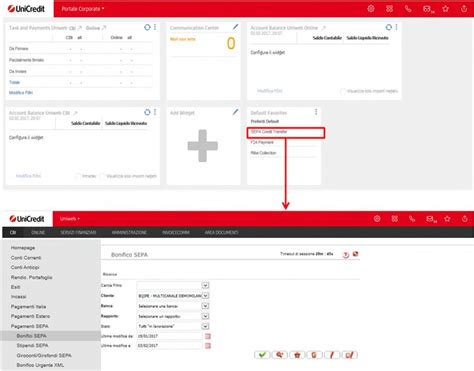Open settings gear in Uniweb header

tap(377, 219)
